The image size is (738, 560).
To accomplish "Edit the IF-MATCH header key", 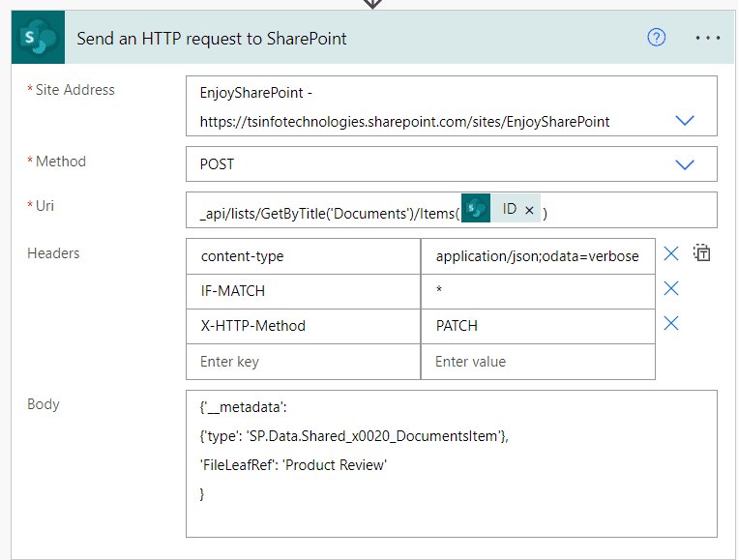I will point(303,291).
